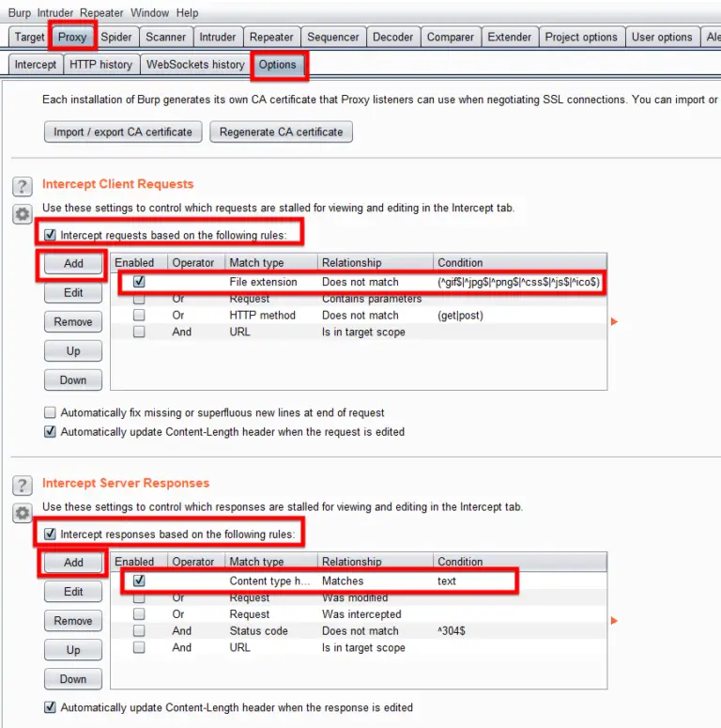Image resolution: width=721 pixels, height=728 pixels.
Task: Open the Burp menu
Action: [x=19, y=13]
